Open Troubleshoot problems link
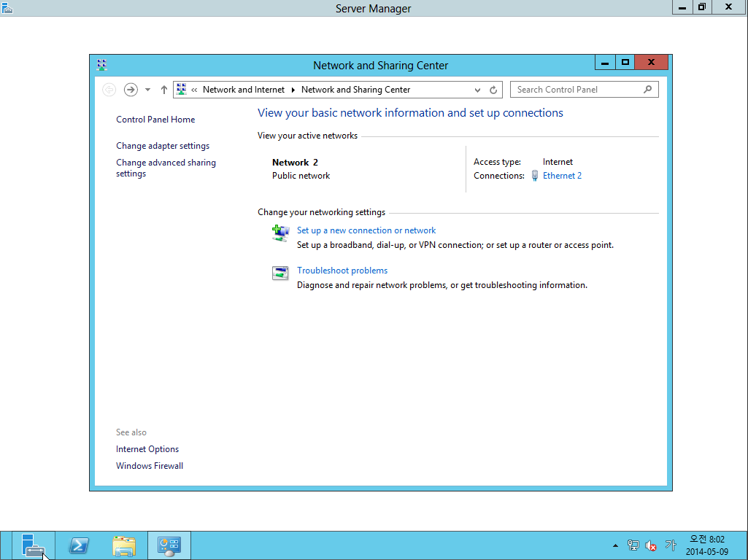Viewport: 748px width, 560px height. pos(342,271)
